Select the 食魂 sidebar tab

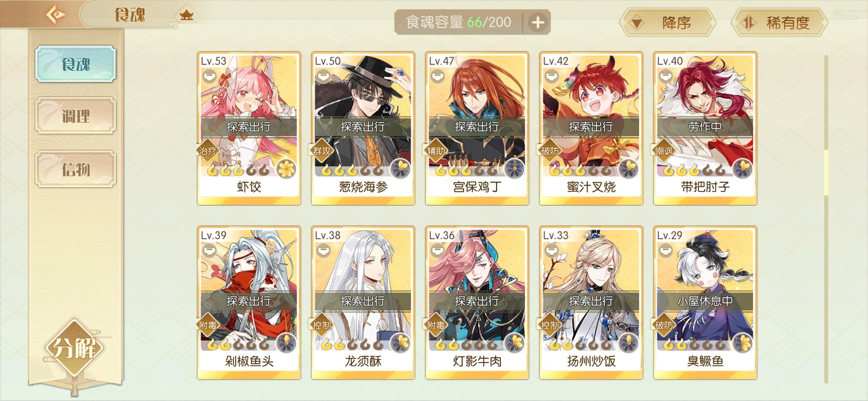pyautogui.click(x=76, y=64)
